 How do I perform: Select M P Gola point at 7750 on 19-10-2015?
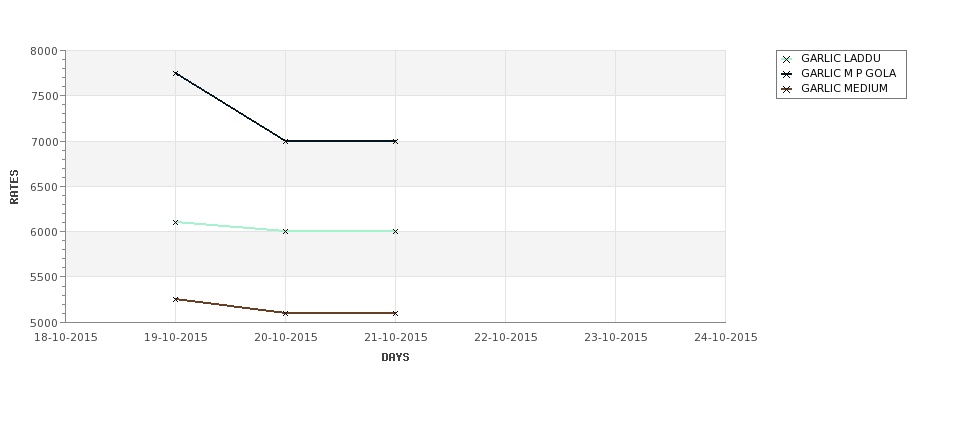pos(175,73)
